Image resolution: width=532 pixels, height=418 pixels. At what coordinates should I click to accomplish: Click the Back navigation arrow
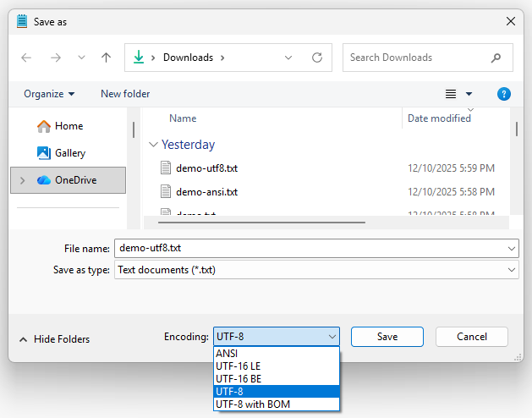click(26, 58)
